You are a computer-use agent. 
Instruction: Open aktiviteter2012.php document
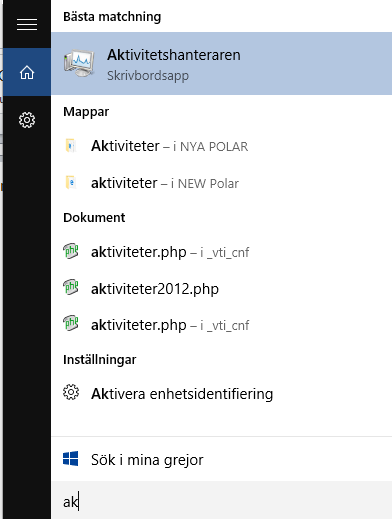coord(221,288)
